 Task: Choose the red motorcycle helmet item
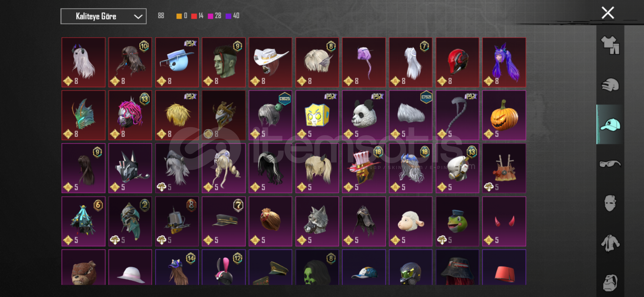click(457, 62)
